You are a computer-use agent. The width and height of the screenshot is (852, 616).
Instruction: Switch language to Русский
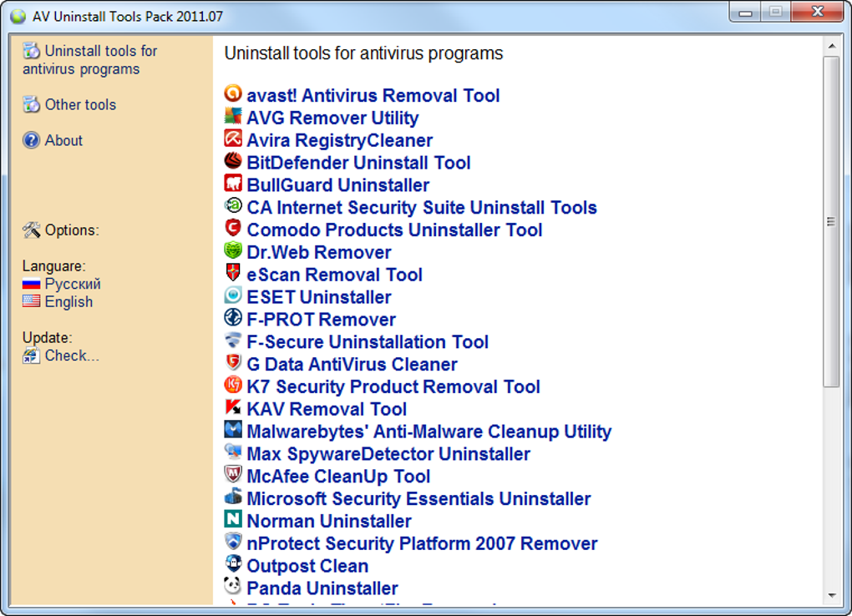(x=73, y=284)
